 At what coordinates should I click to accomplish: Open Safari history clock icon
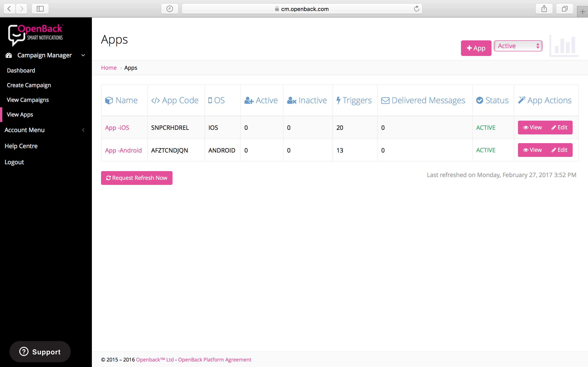(x=170, y=9)
